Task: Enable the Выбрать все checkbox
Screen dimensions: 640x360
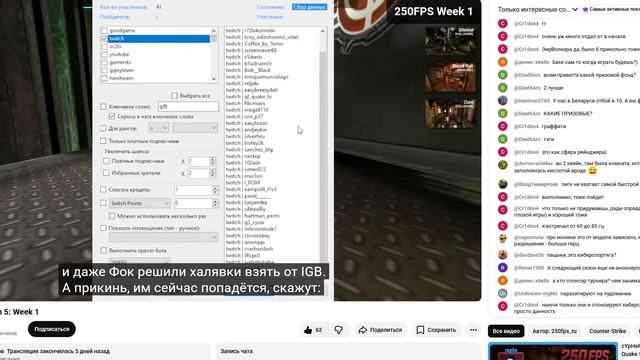Action: (x=175, y=96)
